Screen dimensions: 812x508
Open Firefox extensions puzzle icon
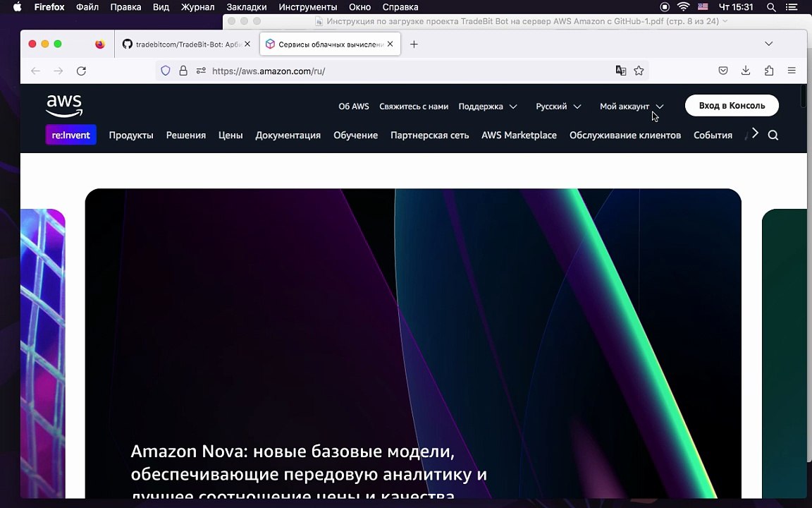pyautogui.click(x=769, y=71)
